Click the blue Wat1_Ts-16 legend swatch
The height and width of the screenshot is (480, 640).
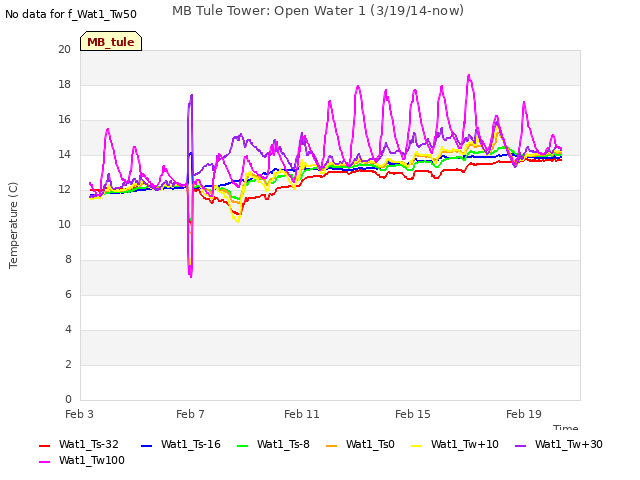tap(146, 446)
